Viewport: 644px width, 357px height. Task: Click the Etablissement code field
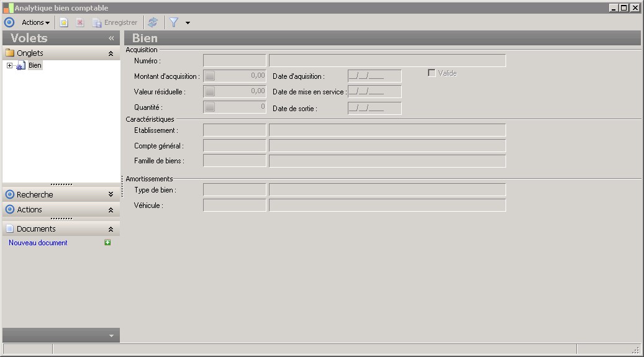pyautogui.click(x=235, y=130)
